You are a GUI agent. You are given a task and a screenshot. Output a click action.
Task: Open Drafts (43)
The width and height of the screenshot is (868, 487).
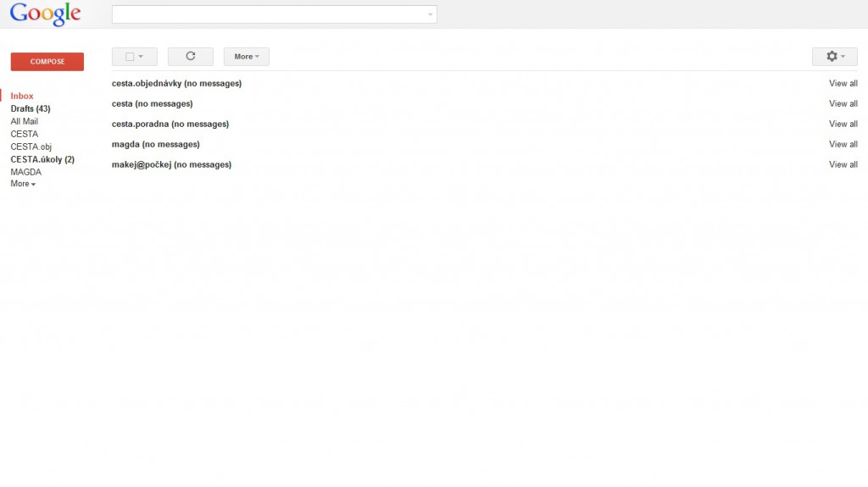tap(31, 108)
